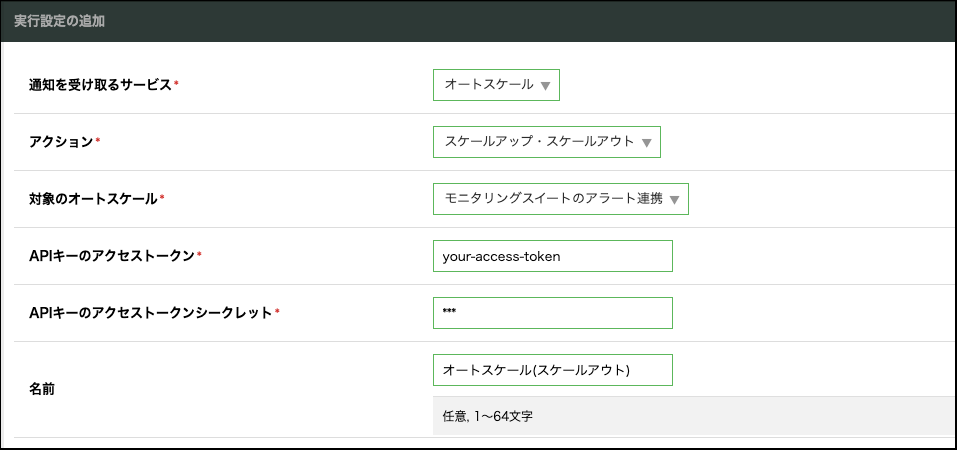Click the アクション field label
957x450 pixels.
(x=61, y=142)
